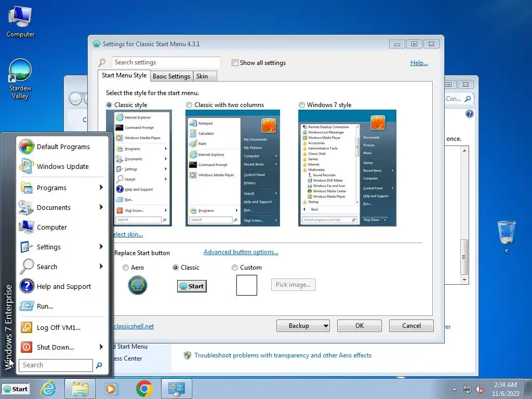Click the two columns style preview thumbnail

click(233, 168)
